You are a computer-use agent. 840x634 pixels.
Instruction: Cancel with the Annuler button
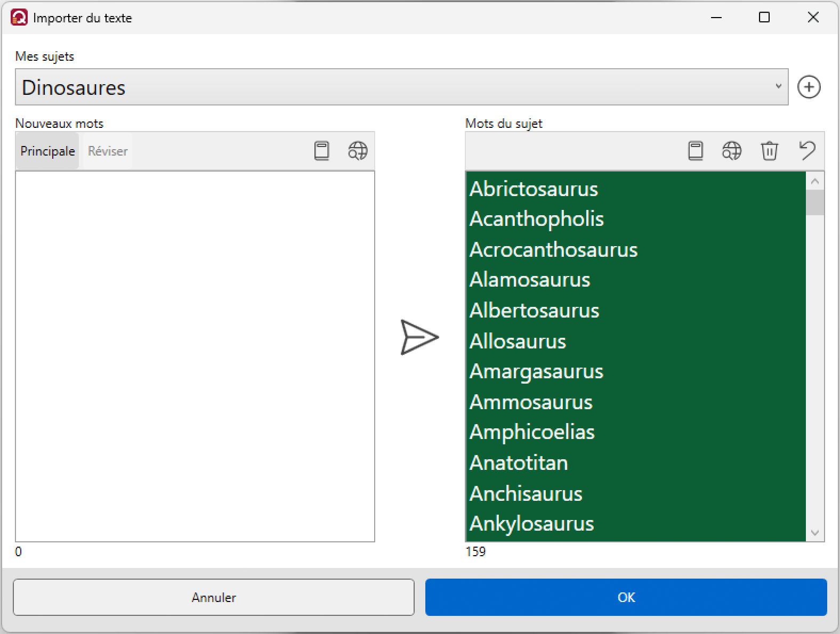coord(214,597)
